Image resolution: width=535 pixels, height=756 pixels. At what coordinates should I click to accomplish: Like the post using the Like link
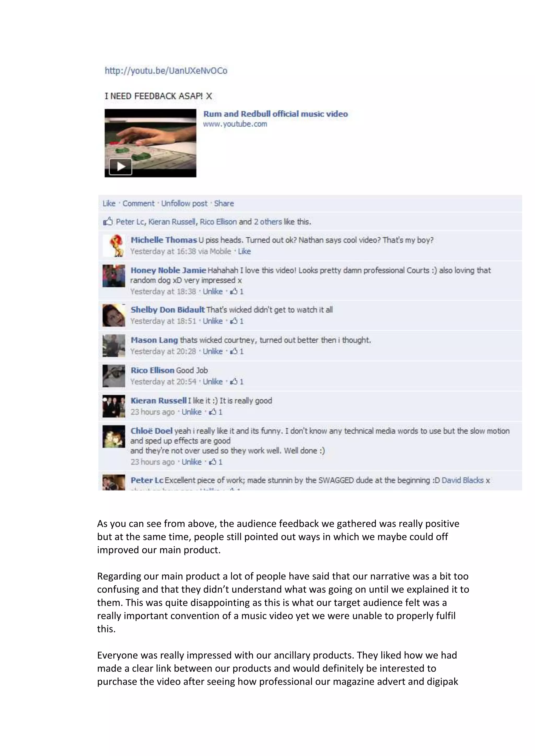point(109,203)
